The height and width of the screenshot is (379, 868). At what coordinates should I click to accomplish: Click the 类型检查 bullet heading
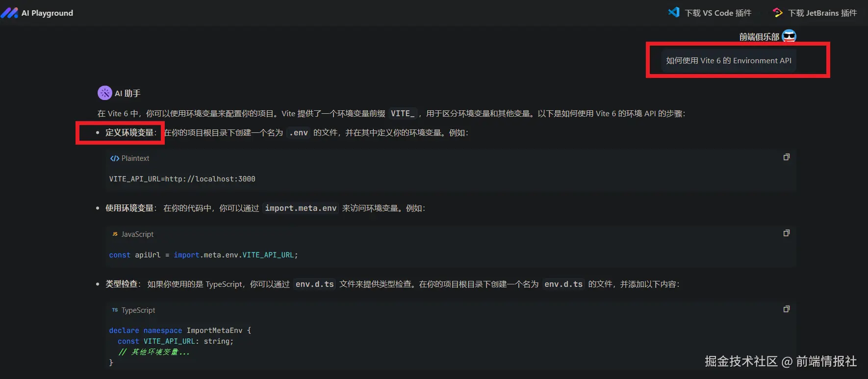pos(122,284)
